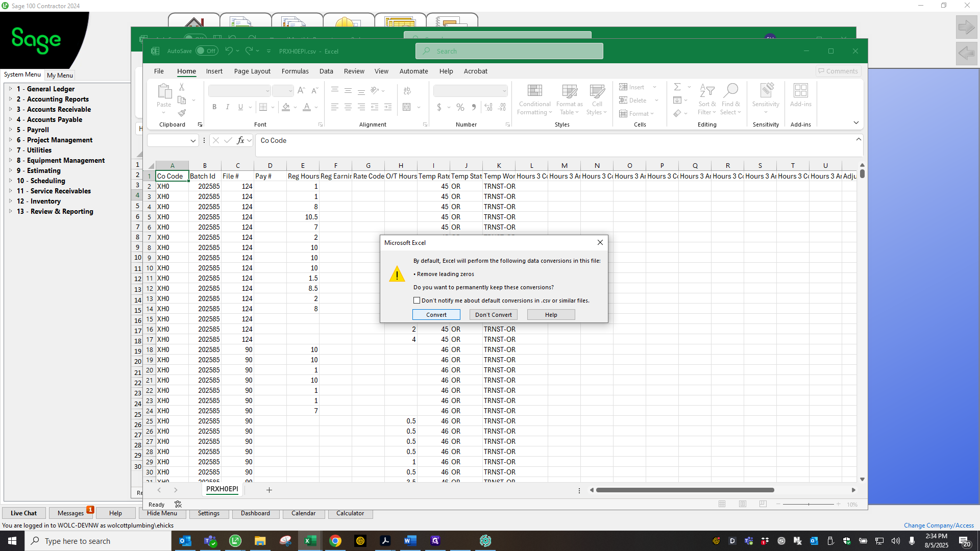Click Increase Font Size icon

click(x=301, y=91)
